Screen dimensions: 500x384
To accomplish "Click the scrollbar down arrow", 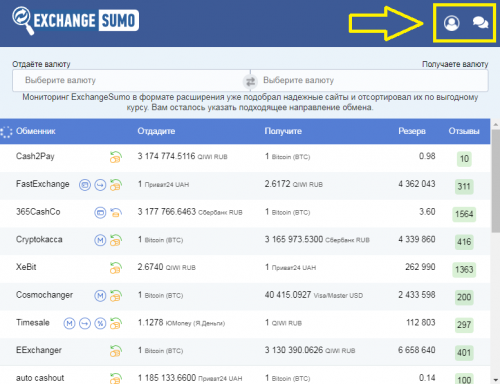I will [x=495, y=380].
